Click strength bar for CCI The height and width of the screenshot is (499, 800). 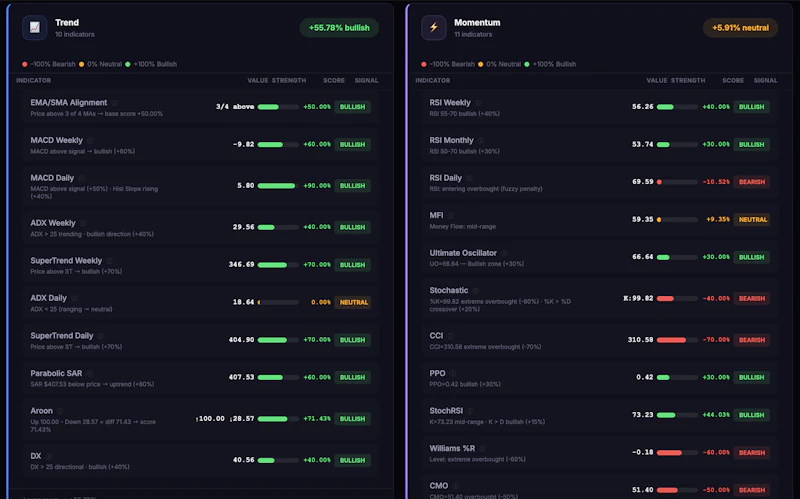point(677,340)
